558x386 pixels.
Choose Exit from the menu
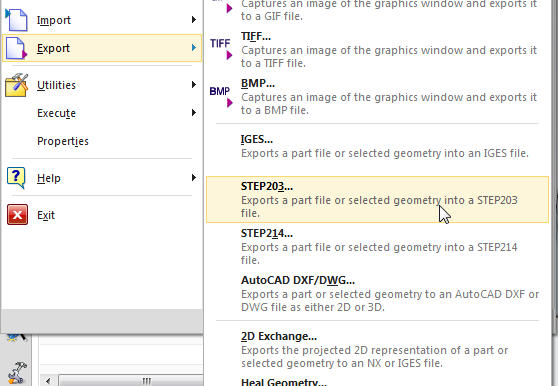pos(102,215)
